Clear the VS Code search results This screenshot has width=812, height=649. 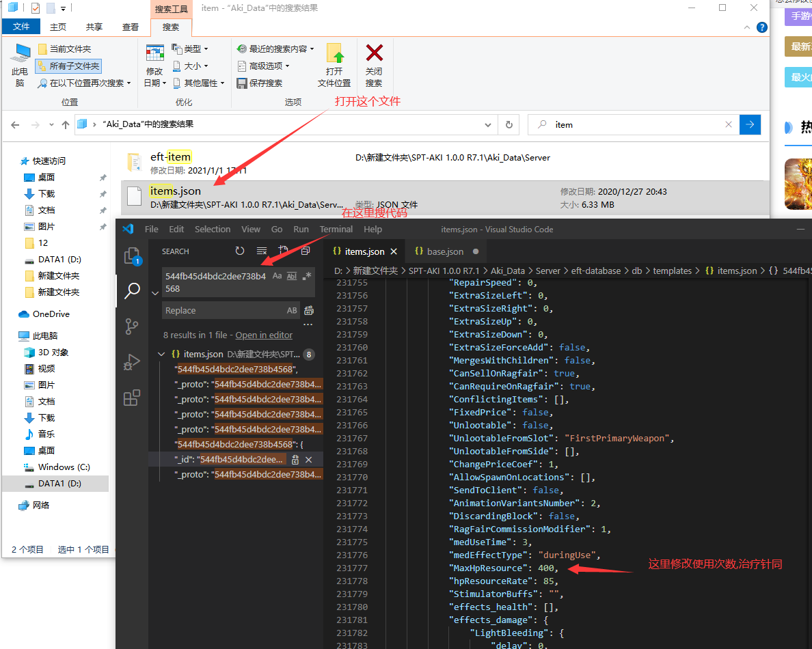click(262, 251)
